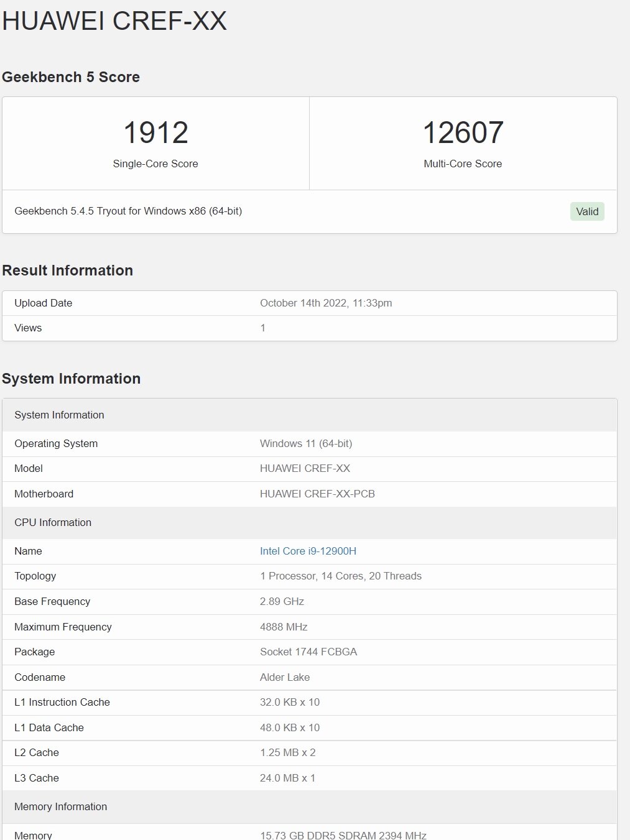Screen dimensions: 630x840
Task: Select the 32.0 KB x 10 value
Action: click(290, 702)
